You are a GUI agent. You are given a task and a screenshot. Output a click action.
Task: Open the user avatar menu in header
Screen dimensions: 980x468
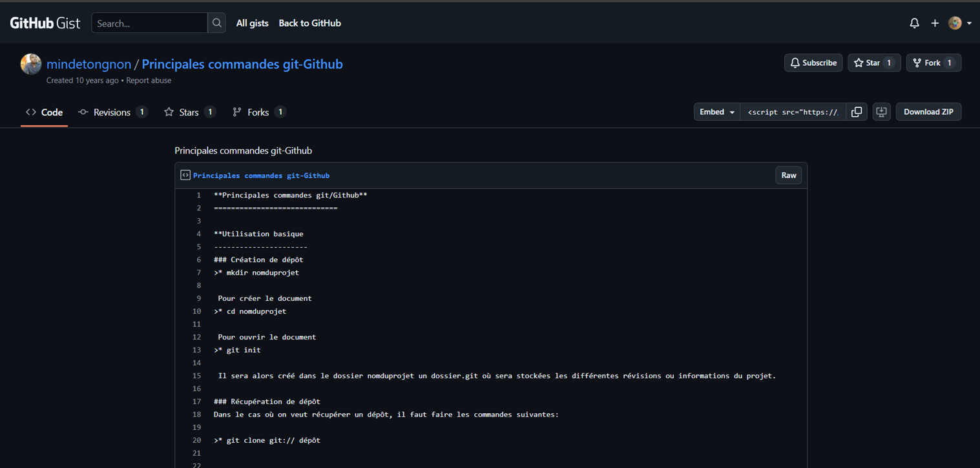[x=959, y=23]
